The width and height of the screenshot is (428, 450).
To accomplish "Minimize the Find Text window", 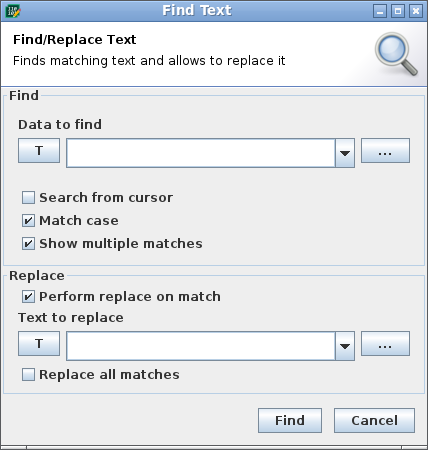I will [x=380, y=11].
